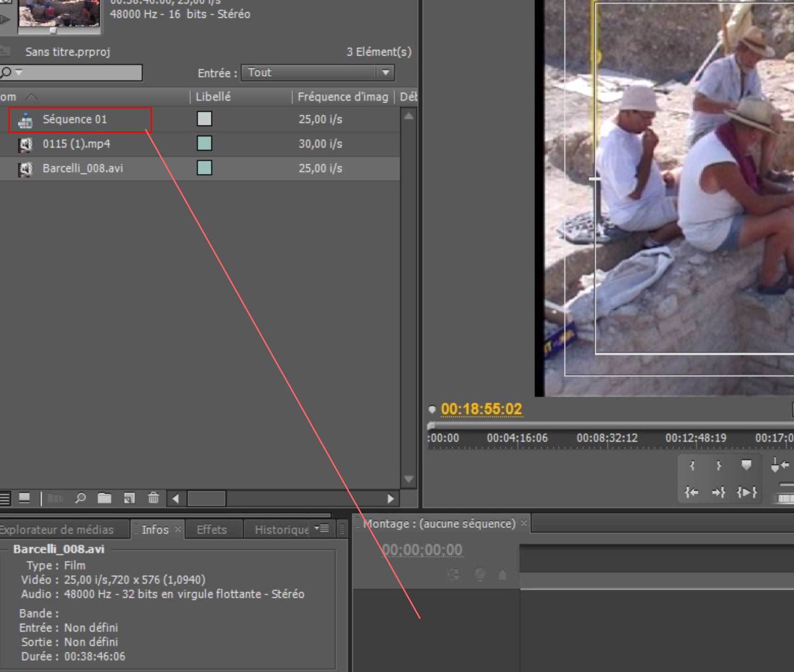Play from In to Out point
The width and height of the screenshot is (794, 672).
[746, 492]
